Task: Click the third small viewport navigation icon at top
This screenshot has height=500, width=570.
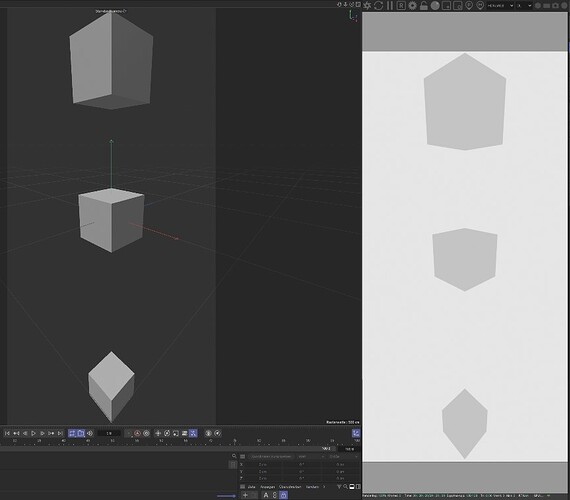Action: click(351, 5)
